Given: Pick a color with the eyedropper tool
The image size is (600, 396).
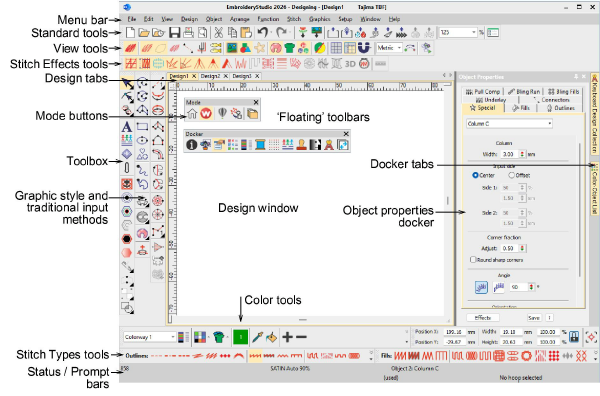Looking at the screenshot, I should (258, 337).
